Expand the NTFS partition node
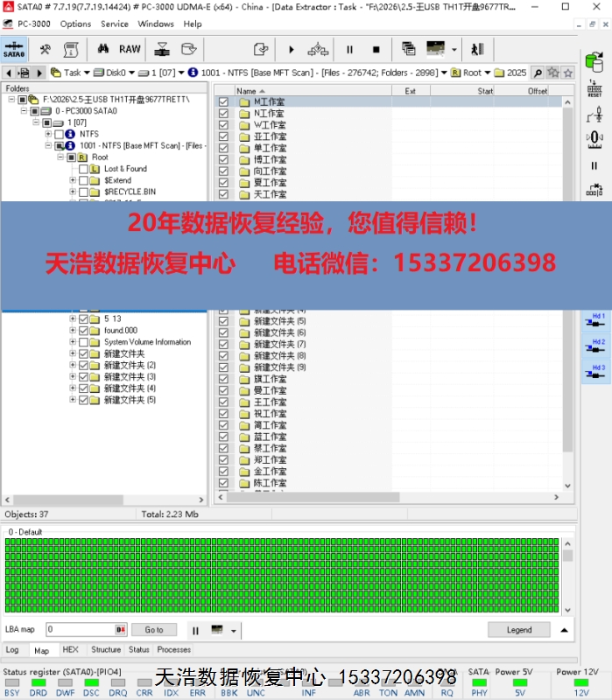The image size is (612, 700). (48, 134)
